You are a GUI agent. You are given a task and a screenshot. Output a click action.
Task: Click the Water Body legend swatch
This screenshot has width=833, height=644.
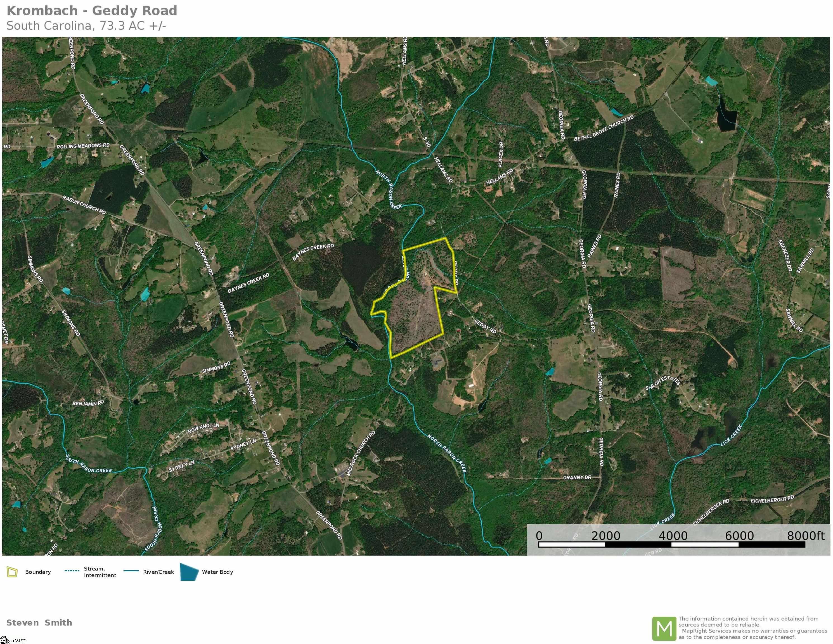pyautogui.click(x=189, y=572)
